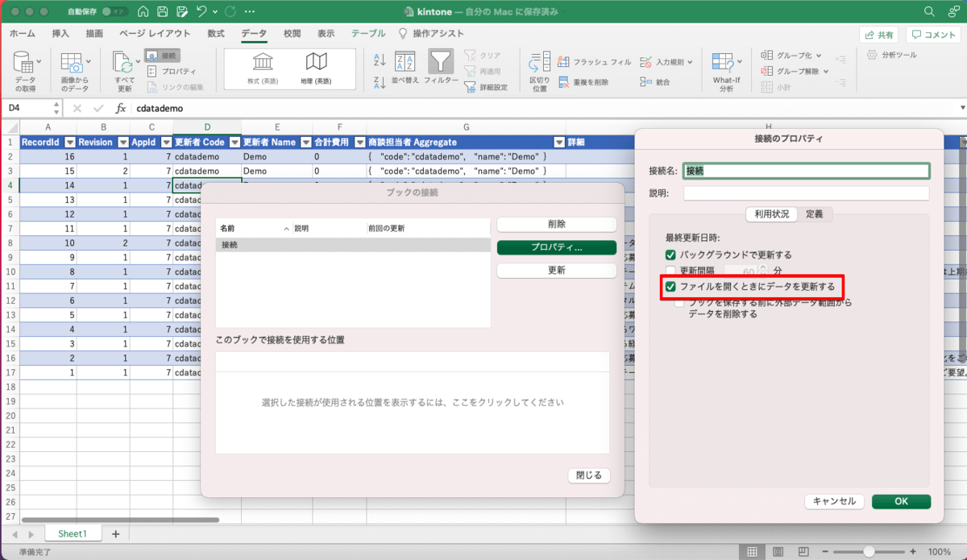Open the 商談担当者 Aggregate filter dropdown

[x=558, y=142]
